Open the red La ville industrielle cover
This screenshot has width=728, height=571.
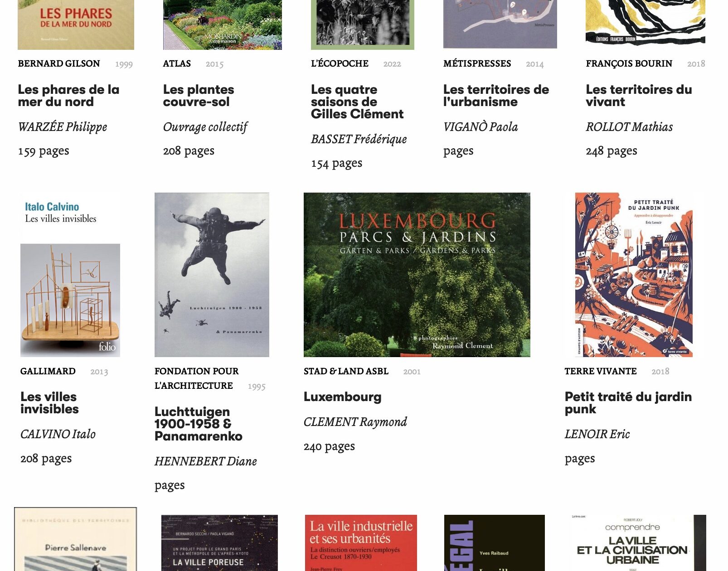coord(361,543)
